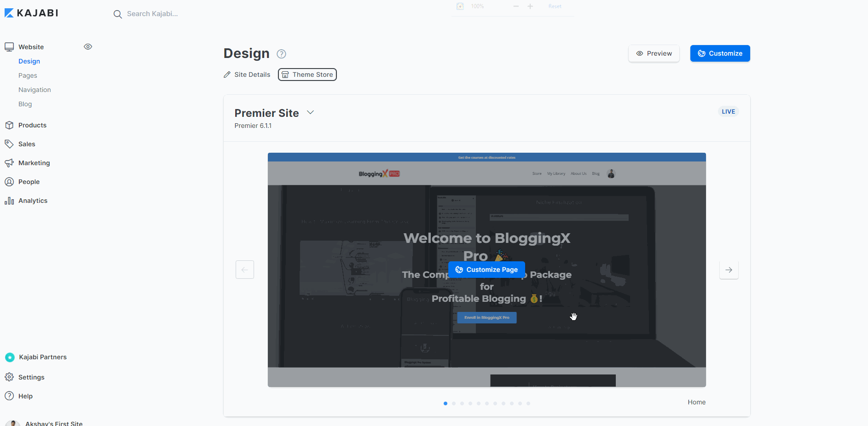
Task: Select the second carousel dot
Action: point(454,403)
